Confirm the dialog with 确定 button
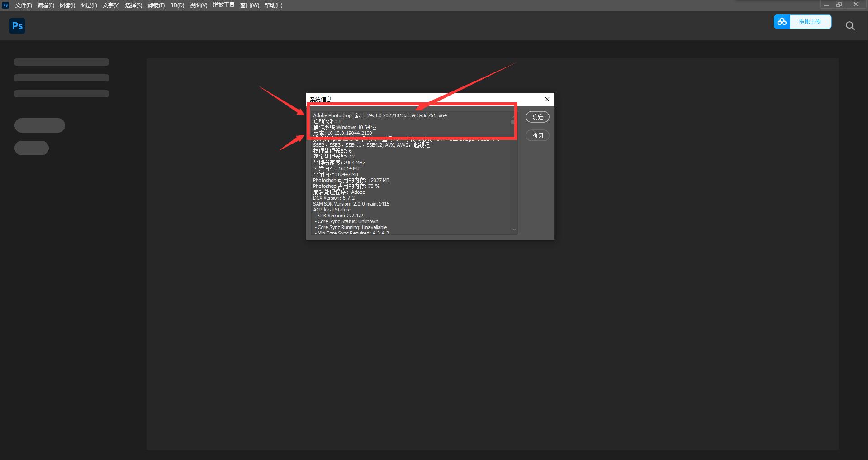868x460 pixels. [537, 117]
